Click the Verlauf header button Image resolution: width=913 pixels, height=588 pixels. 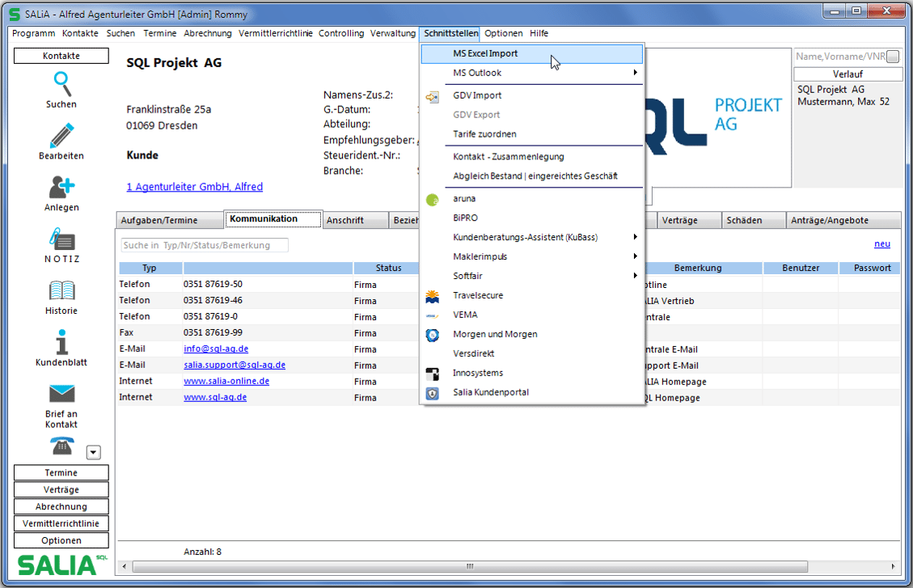847,74
